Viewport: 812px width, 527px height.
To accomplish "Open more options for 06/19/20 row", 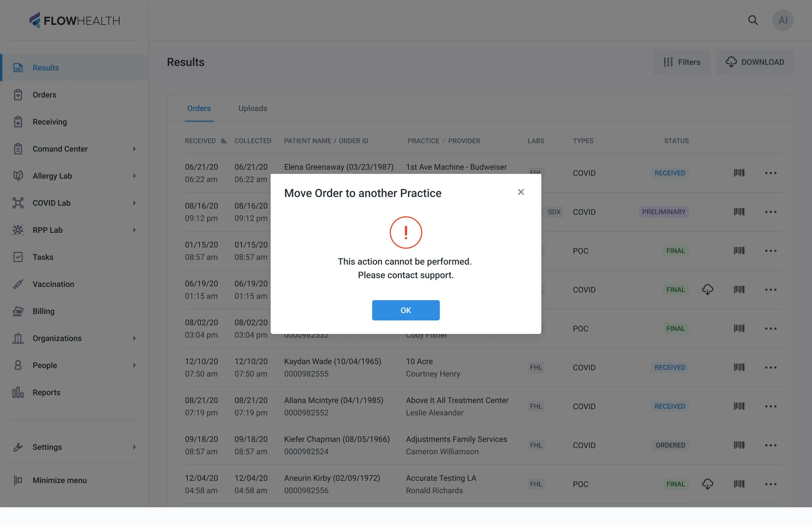I will coord(771,290).
